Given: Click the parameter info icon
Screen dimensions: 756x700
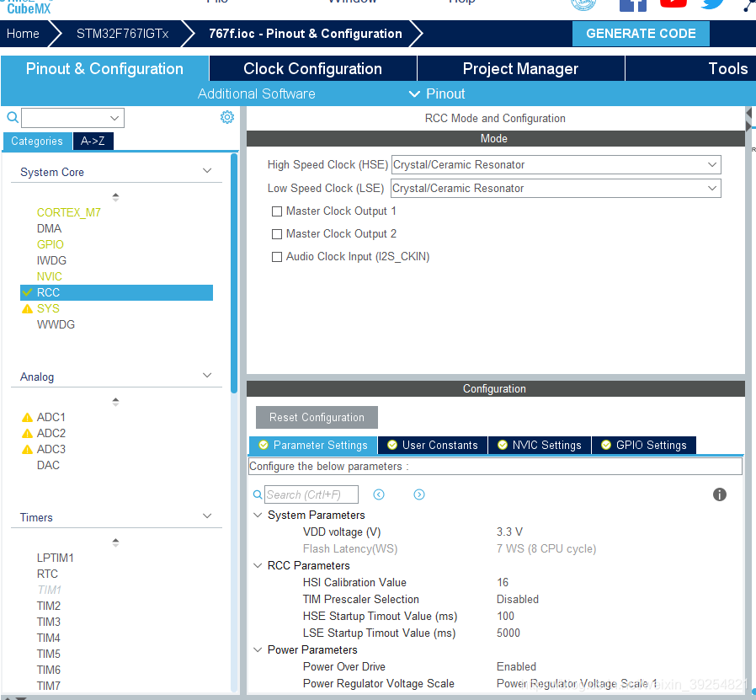Looking at the screenshot, I should point(719,494).
